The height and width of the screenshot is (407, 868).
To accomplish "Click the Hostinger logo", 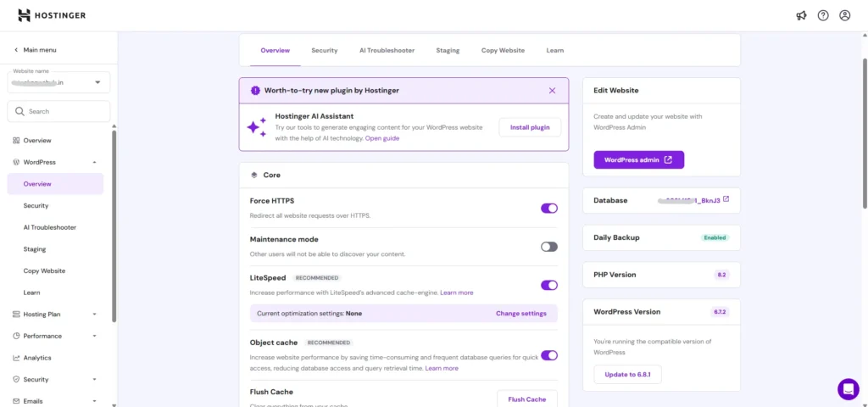I will (x=52, y=15).
